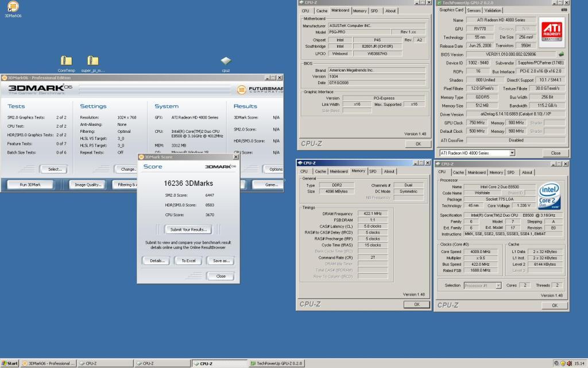Click ATI CrossFire field showing Disabled
This screenshot has height=368, width=588.
516,140
